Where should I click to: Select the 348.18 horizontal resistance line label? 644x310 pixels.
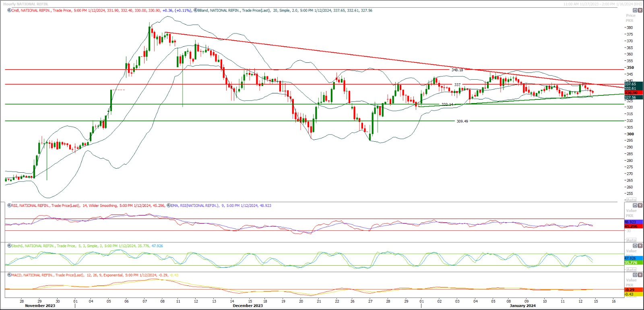pos(457,70)
